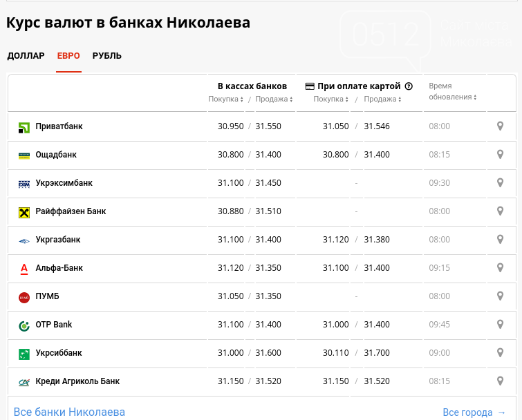522x420 pixels.
Task: Follow the Все города link
Action: point(474,412)
